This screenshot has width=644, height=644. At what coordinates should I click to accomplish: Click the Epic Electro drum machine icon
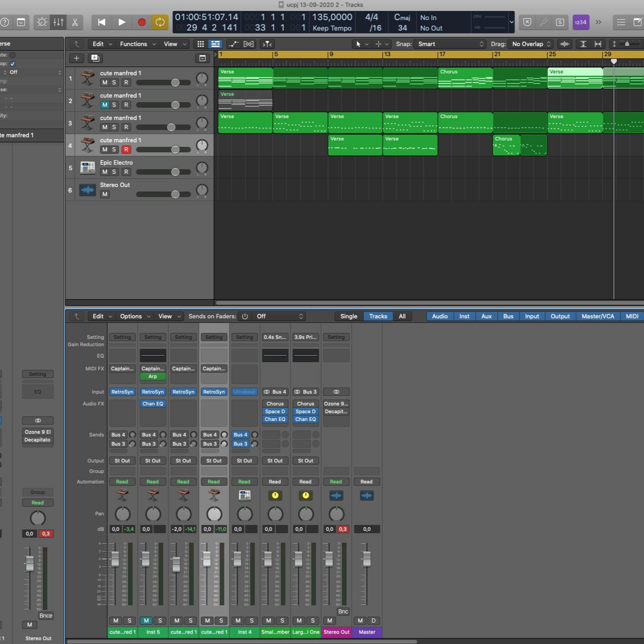pos(88,167)
